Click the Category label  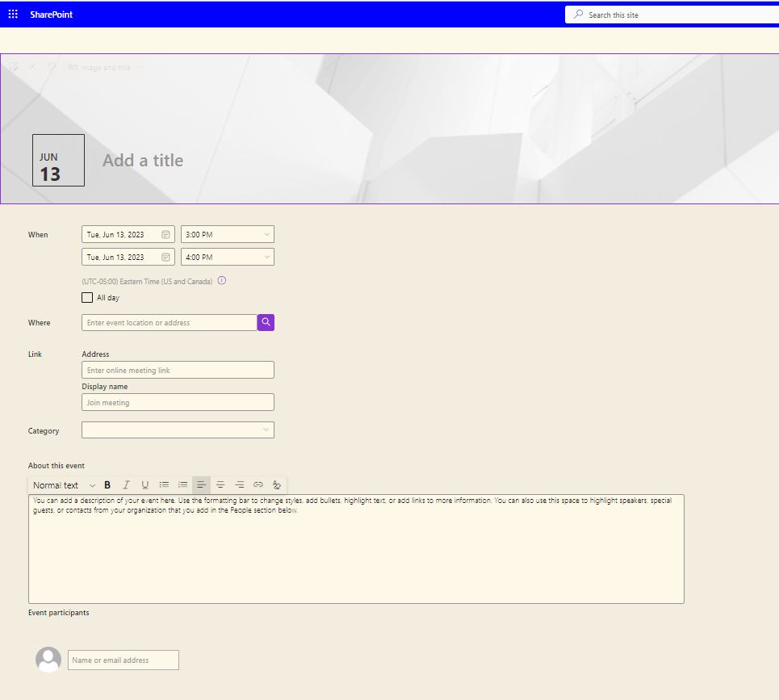pos(44,430)
